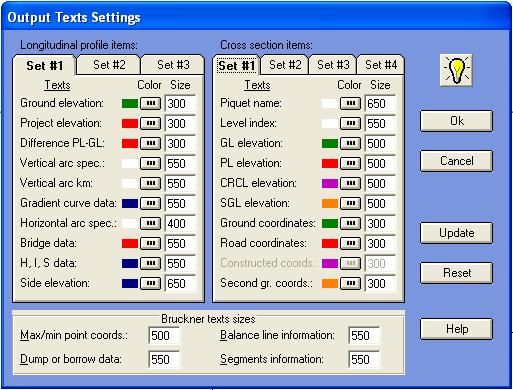This screenshot has height=390, width=513.
Task: Confirm settings with the Ok button
Action: [456, 121]
